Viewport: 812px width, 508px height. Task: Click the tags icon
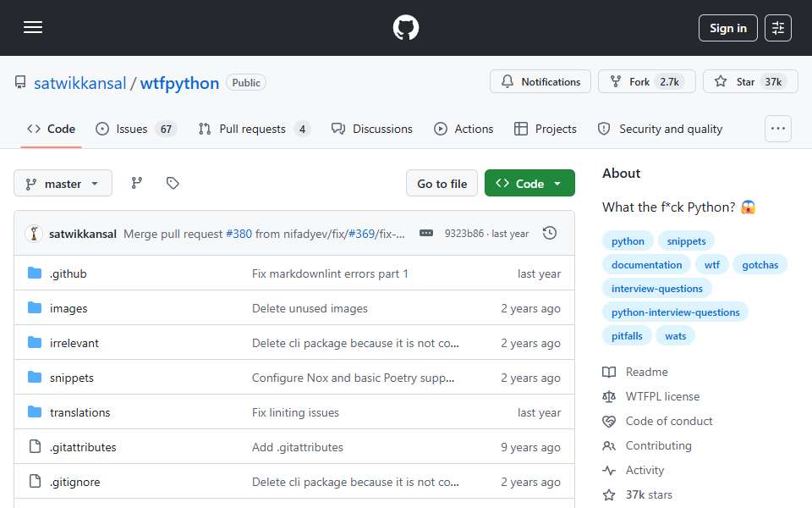coord(173,183)
